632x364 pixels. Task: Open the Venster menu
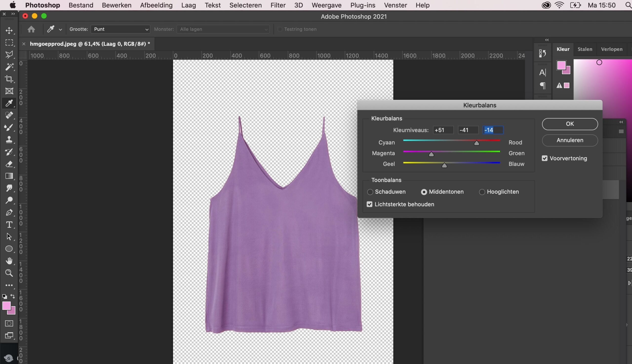point(395,5)
